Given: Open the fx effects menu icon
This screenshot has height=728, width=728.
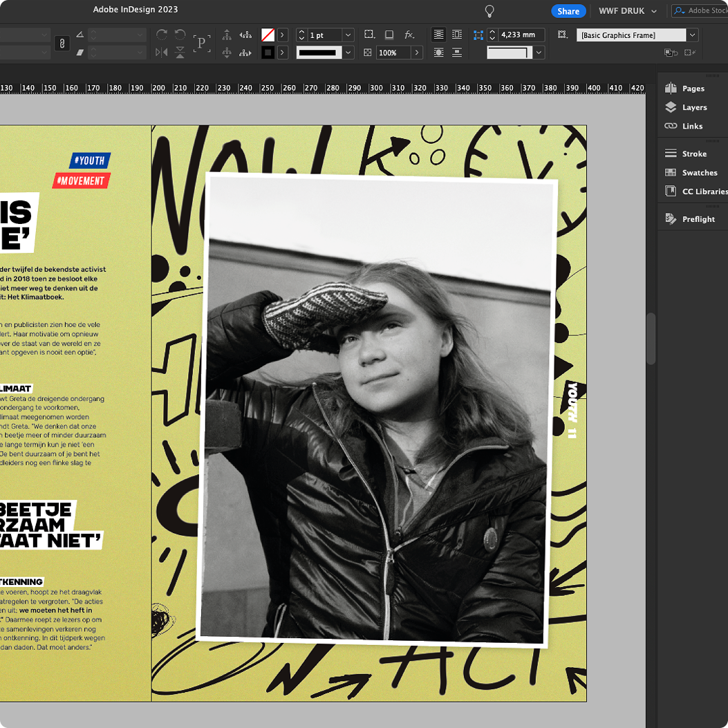Looking at the screenshot, I should pyautogui.click(x=409, y=35).
